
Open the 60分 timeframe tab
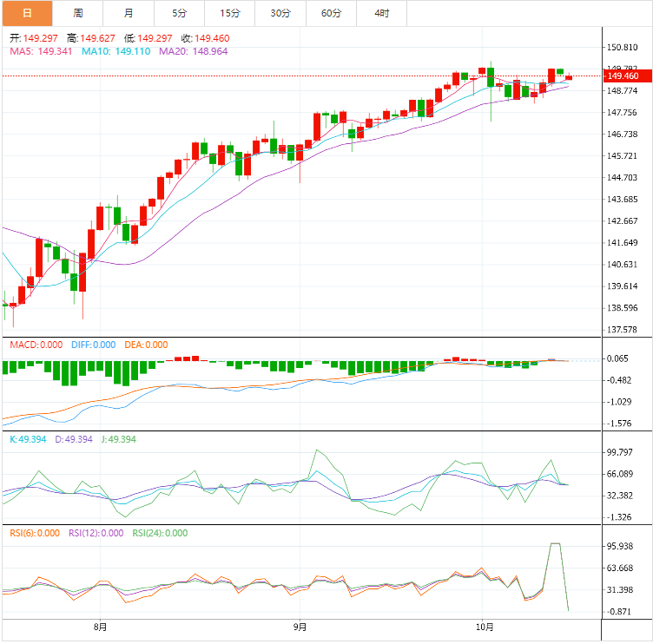331,13
